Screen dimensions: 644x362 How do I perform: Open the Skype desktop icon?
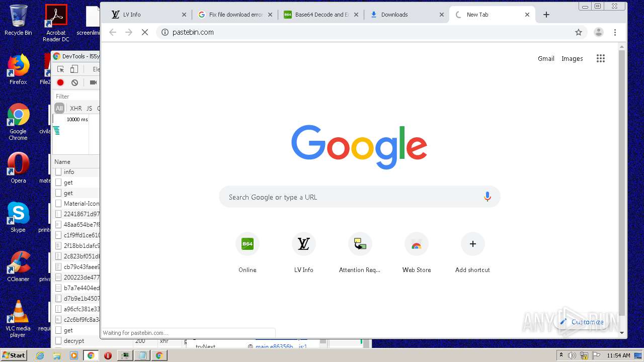[x=18, y=217]
